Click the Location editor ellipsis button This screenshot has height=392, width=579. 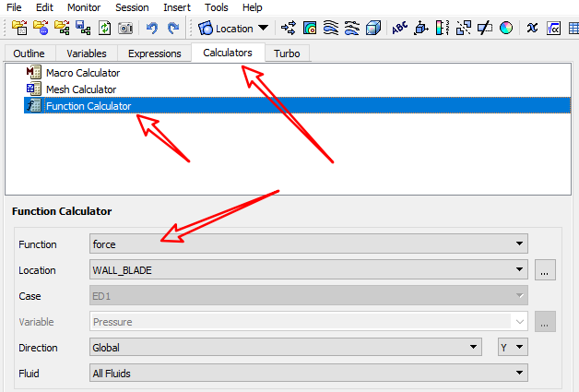(545, 270)
